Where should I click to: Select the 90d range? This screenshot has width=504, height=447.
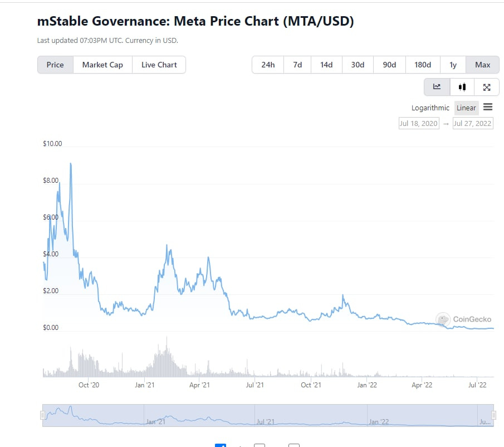click(389, 65)
